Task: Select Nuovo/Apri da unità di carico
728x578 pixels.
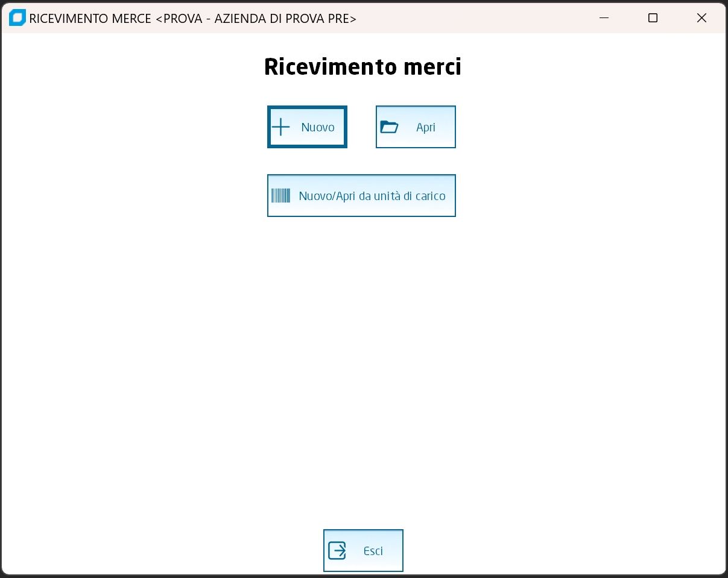Action: tap(361, 195)
